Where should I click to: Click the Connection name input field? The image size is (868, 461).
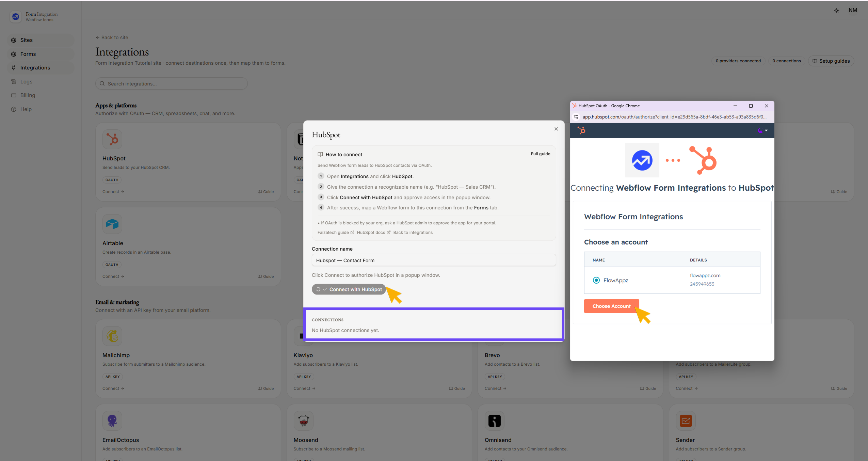tap(434, 260)
